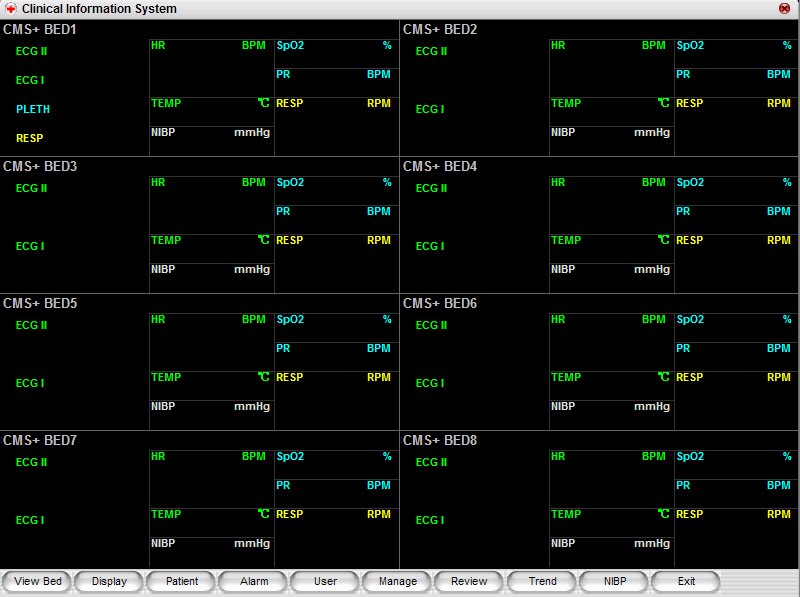Select the CMS+ BED8 title
This screenshot has width=800, height=597.
pos(440,440)
